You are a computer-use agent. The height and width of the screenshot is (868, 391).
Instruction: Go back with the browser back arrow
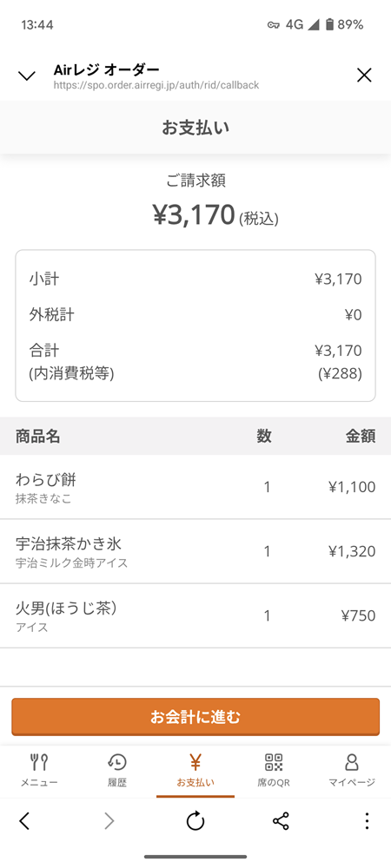[x=23, y=821]
